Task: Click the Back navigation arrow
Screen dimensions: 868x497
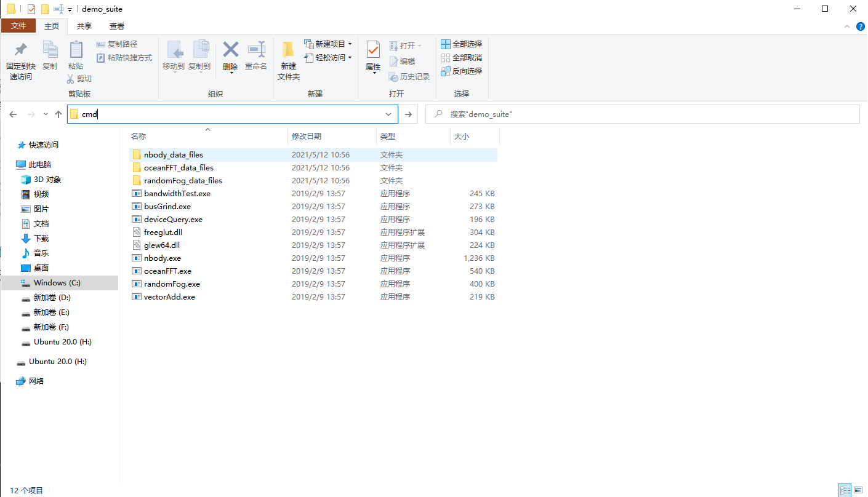Action: (13, 114)
